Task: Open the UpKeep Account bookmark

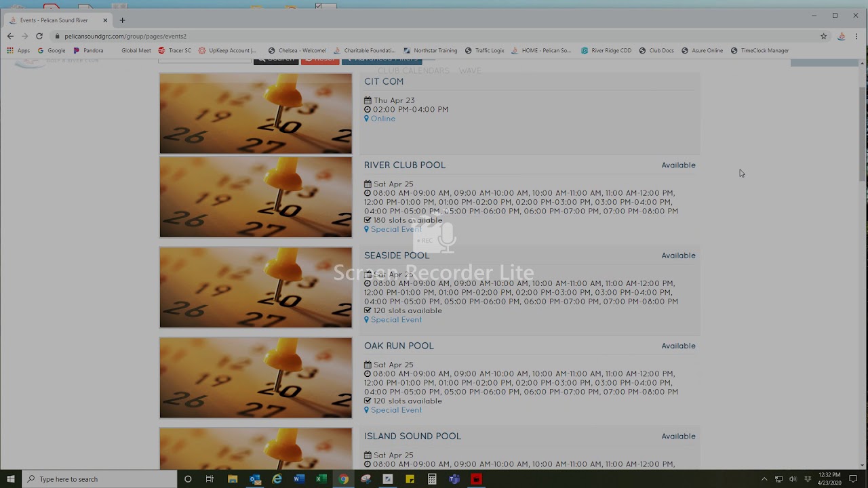Action: (227, 50)
